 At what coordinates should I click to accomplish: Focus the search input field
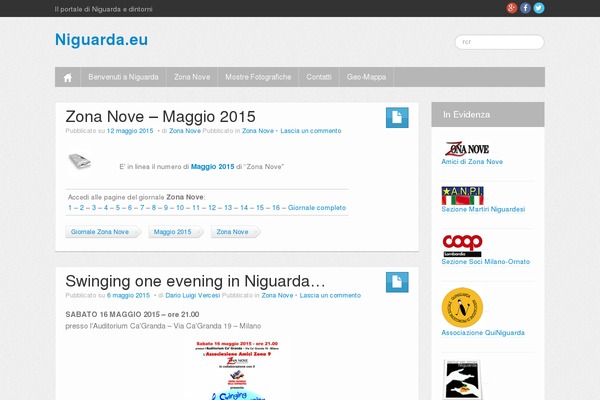[499, 42]
